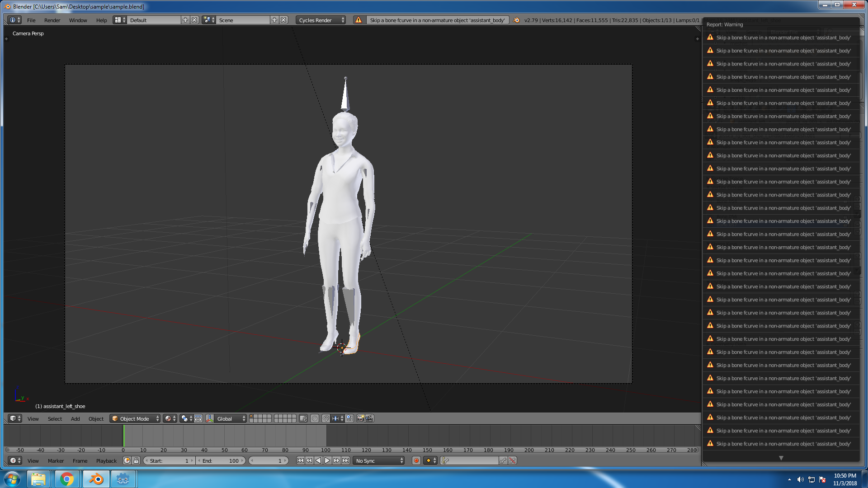The width and height of the screenshot is (868, 488).
Task: Click the OpenGL render animation clapboard icon
Action: 369,418
